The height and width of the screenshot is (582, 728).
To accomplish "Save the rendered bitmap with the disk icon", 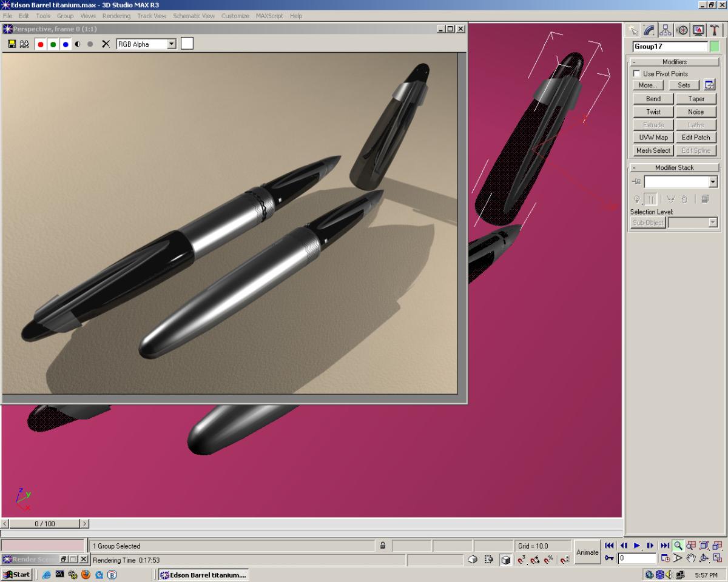I will click(x=12, y=44).
